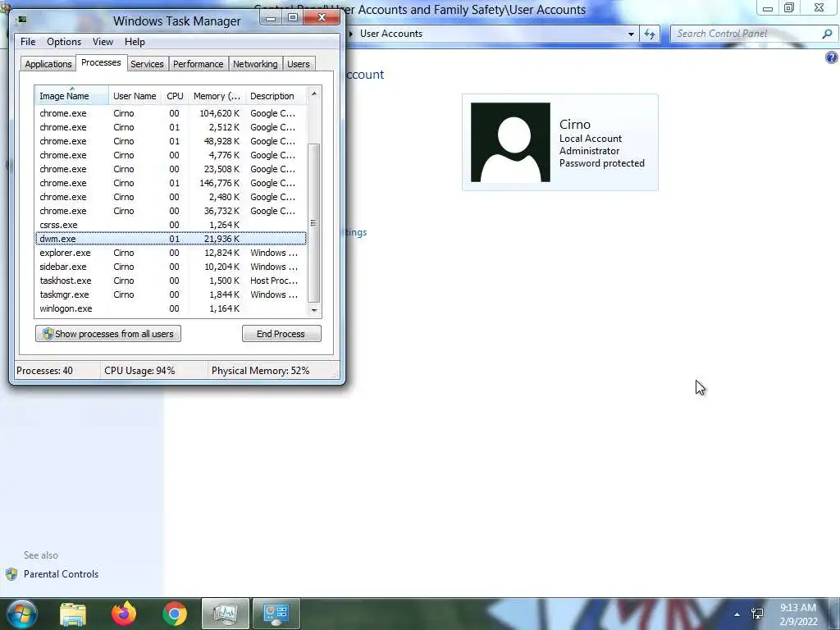Select the taskmgr.exe process row
The height and width of the screenshot is (630, 840).
point(171,294)
